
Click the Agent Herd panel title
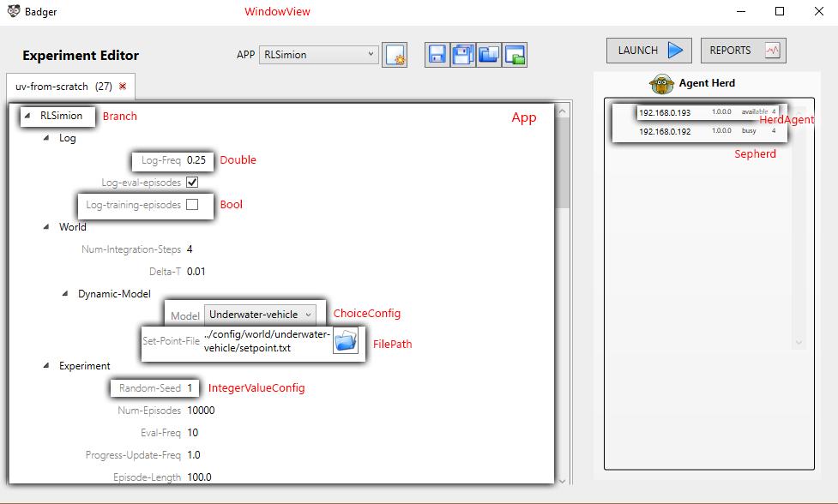(707, 83)
